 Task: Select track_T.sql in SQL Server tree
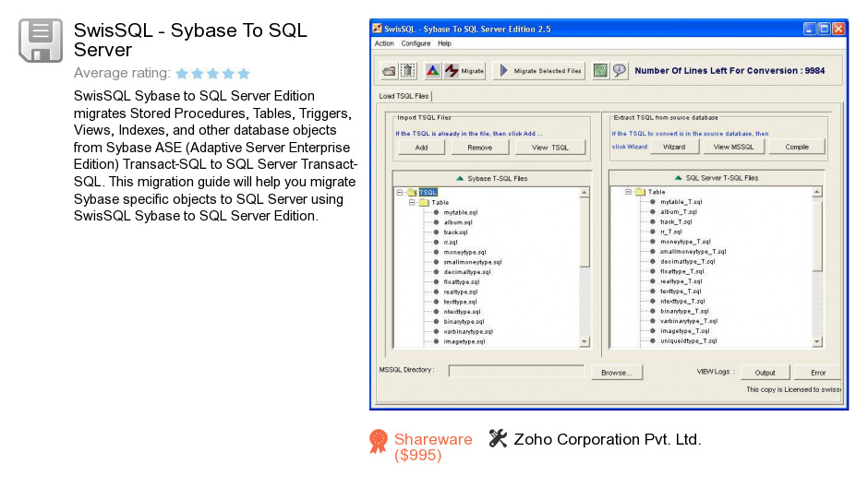coord(676,222)
